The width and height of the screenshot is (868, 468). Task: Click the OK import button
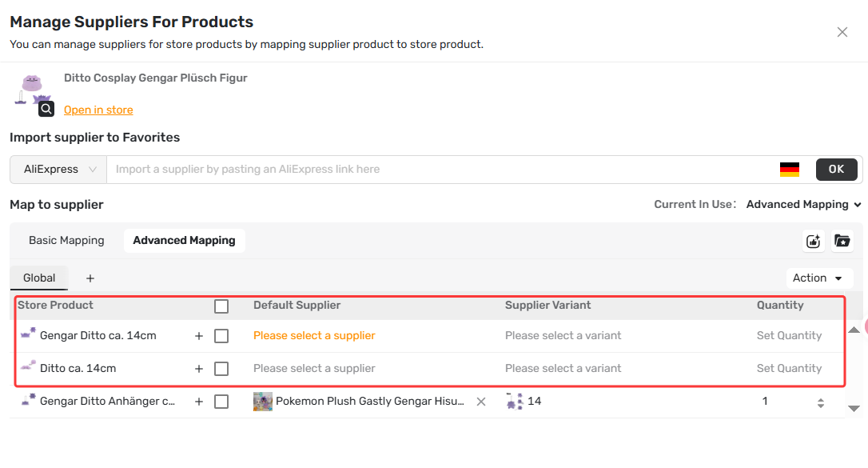click(x=837, y=170)
